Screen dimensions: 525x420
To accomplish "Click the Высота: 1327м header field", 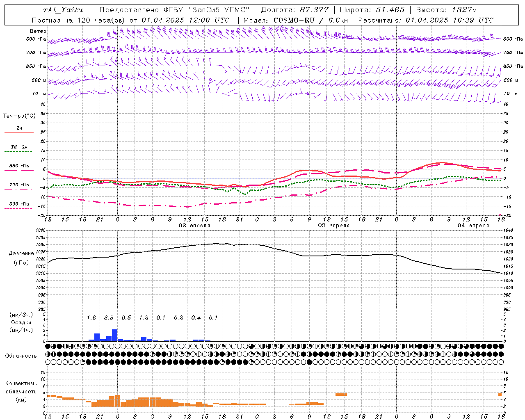I will point(446,10).
